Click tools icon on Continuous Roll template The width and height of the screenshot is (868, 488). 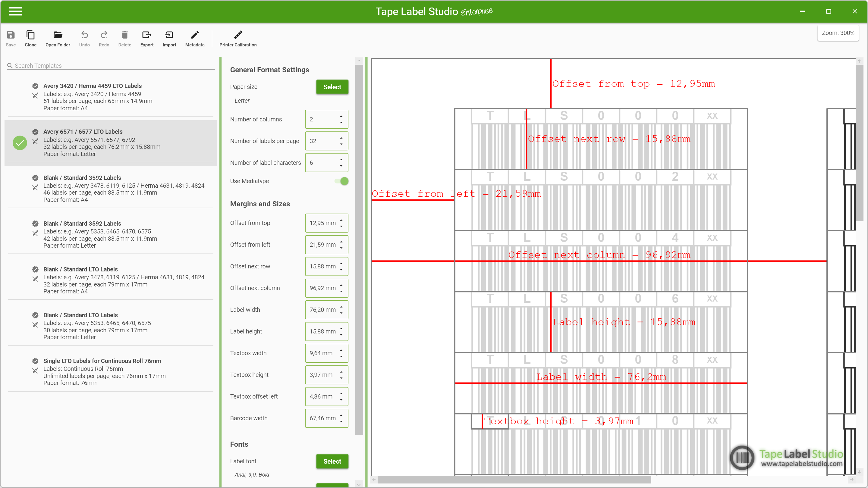tap(35, 371)
